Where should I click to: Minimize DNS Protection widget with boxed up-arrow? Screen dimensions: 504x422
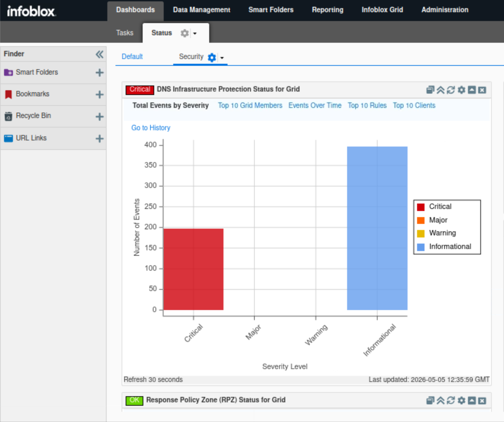click(x=472, y=90)
